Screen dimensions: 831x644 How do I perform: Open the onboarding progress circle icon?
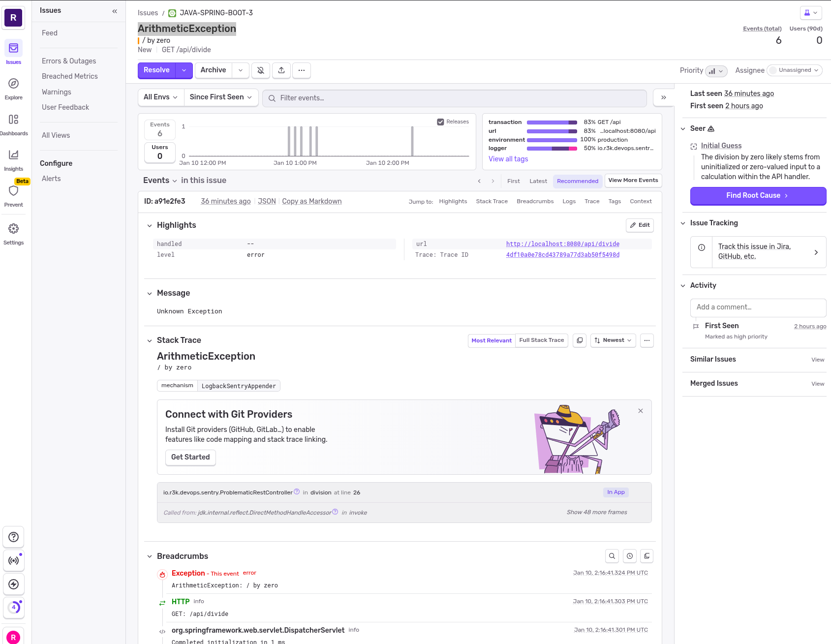(x=13, y=608)
